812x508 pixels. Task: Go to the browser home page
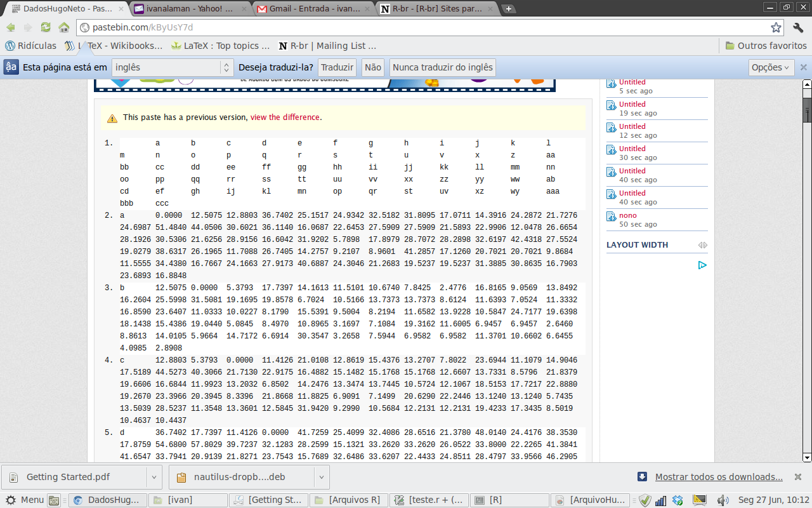63,27
